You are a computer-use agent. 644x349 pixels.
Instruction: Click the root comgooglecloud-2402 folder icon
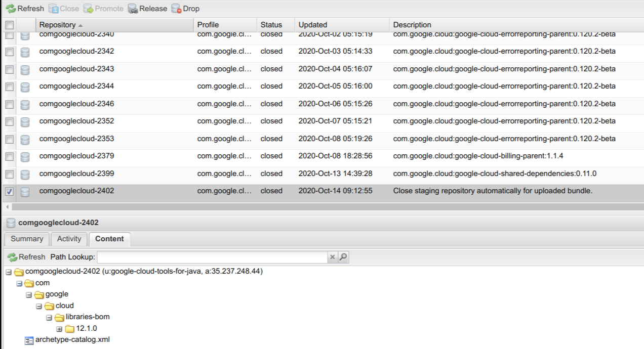(19, 272)
